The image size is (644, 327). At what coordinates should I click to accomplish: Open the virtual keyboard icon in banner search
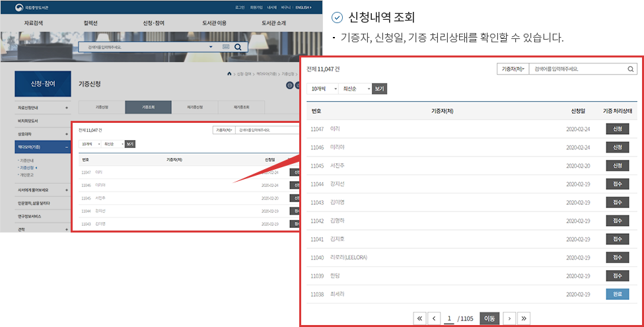pos(225,48)
